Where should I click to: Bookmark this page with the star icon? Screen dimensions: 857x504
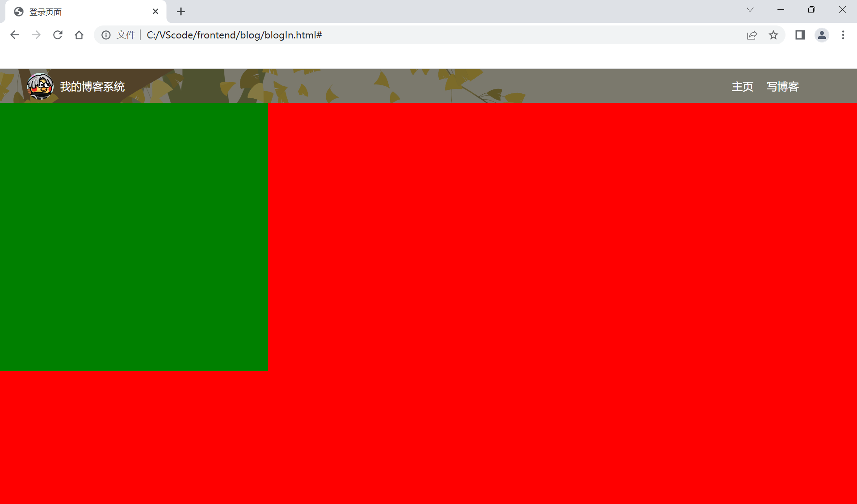773,35
